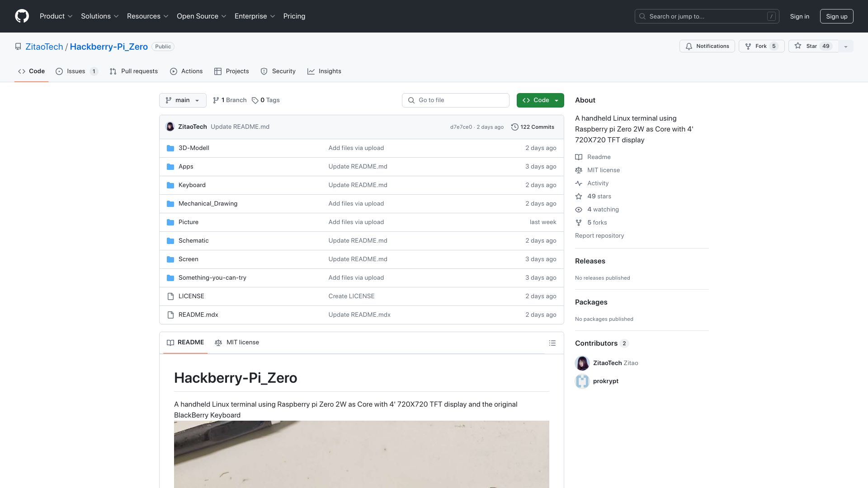Image resolution: width=868 pixels, height=488 pixels.
Task: Click the ZitaoTech avatar in commit row
Action: click(170, 127)
